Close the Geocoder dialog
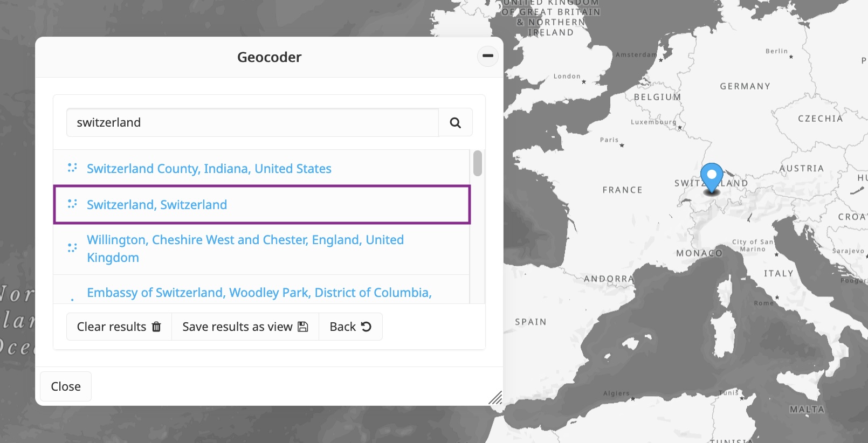The height and width of the screenshot is (443, 868). click(x=66, y=386)
